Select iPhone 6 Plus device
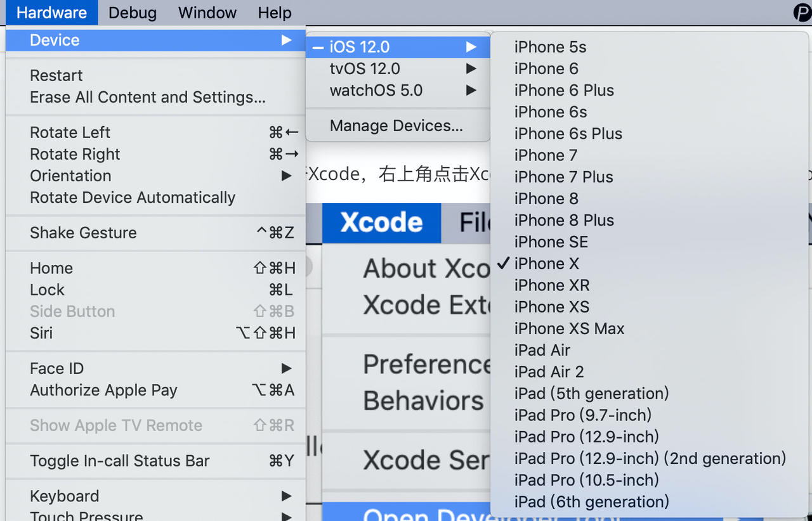Viewport: 812px width, 521px height. tap(650, 90)
